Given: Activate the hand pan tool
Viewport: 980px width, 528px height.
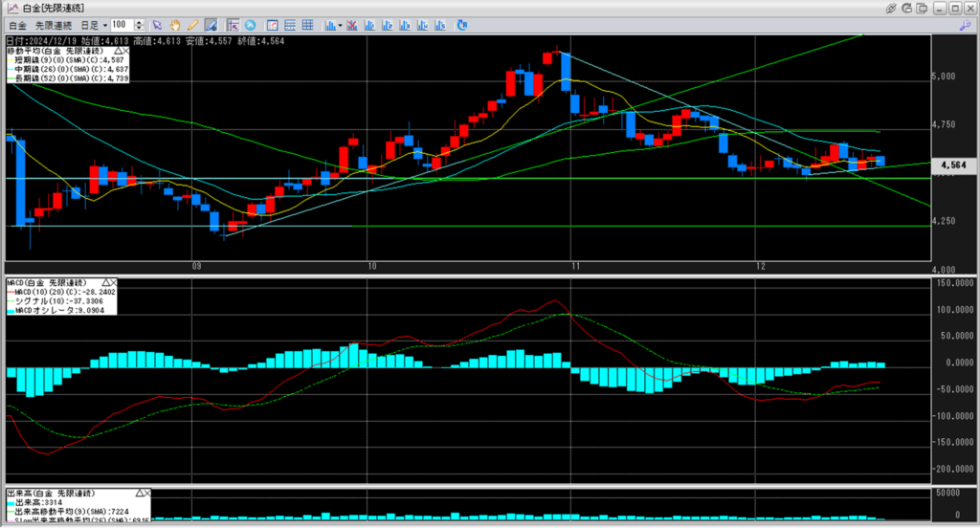Looking at the screenshot, I should [174, 24].
